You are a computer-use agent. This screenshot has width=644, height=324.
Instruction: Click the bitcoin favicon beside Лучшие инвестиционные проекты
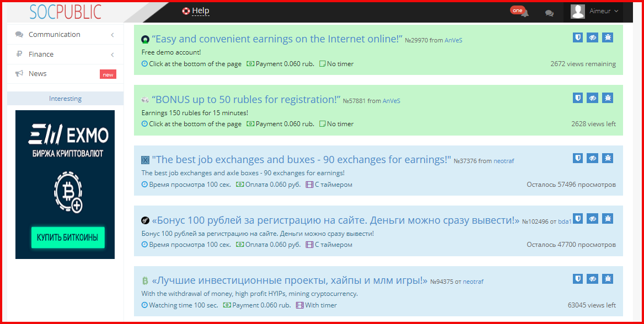[145, 281]
